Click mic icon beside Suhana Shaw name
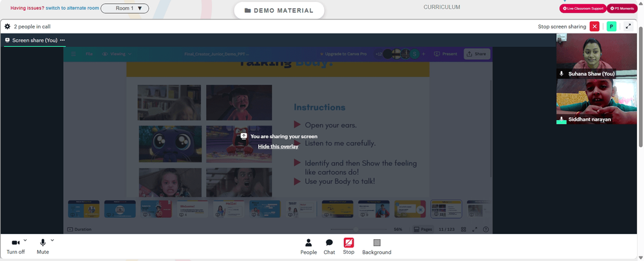The width and height of the screenshot is (644, 261). pyautogui.click(x=562, y=74)
